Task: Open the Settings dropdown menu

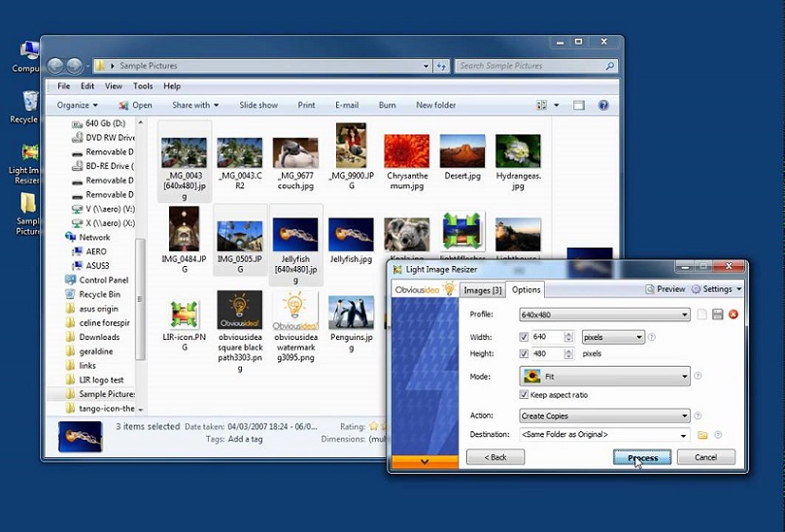Action: pyautogui.click(x=716, y=289)
